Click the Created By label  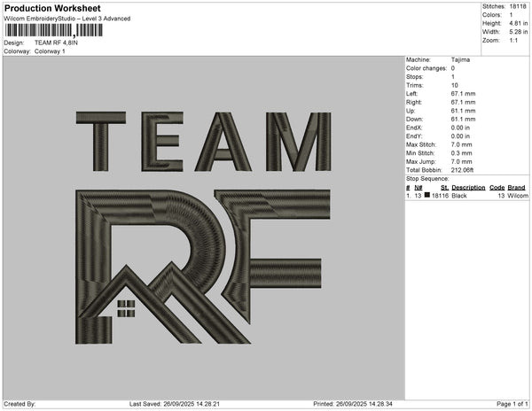[20, 404]
